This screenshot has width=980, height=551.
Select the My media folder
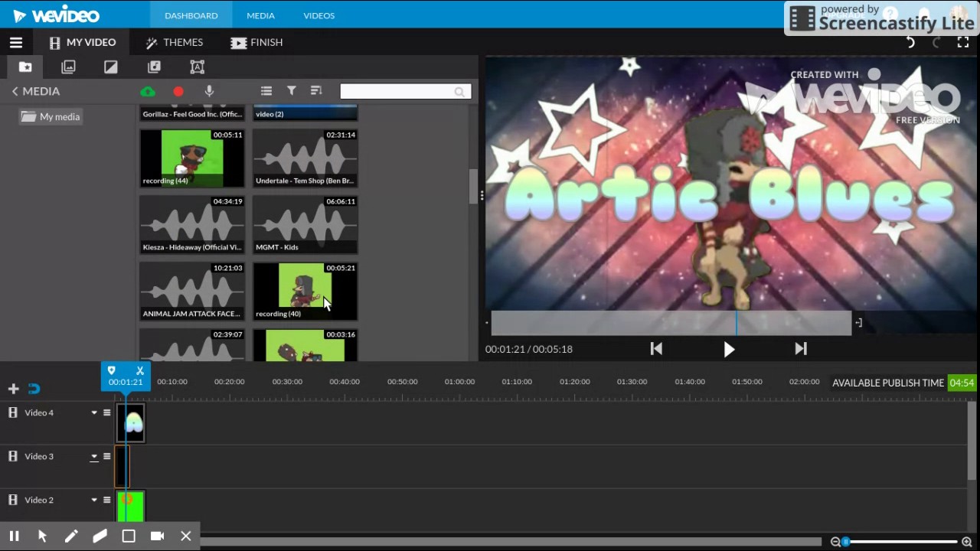point(51,117)
